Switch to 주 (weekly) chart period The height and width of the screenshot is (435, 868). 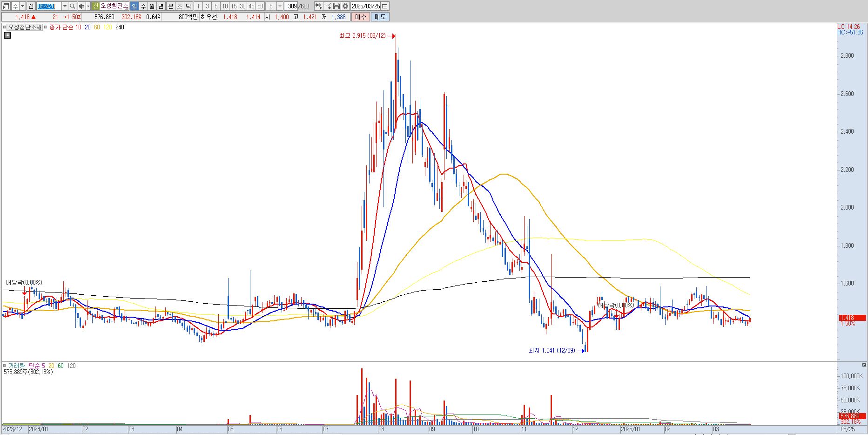[x=143, y=6]
